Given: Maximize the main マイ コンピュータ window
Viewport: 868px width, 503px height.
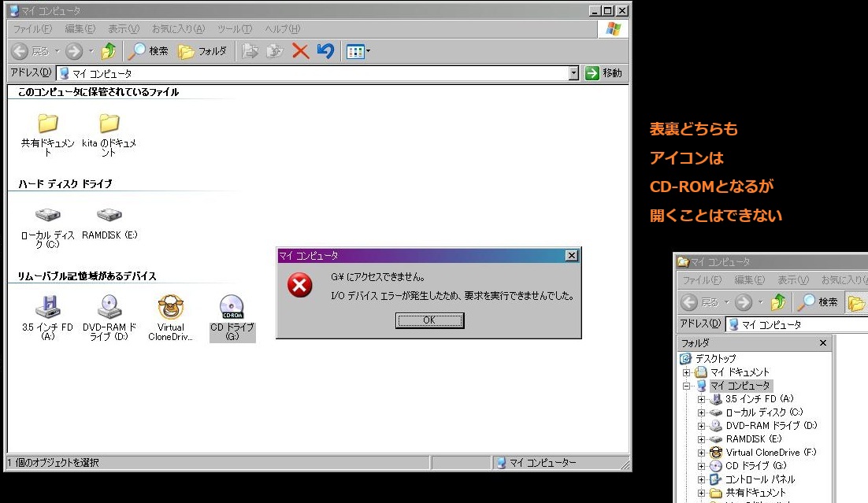Looking at the screenshot, I should pos(608,10).
